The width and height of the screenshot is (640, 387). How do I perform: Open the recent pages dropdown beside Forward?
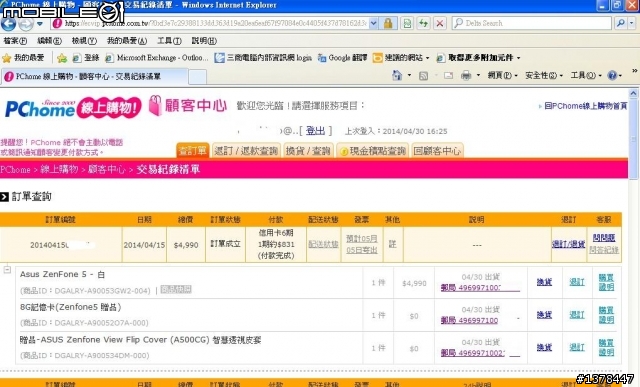coord(40,24)
